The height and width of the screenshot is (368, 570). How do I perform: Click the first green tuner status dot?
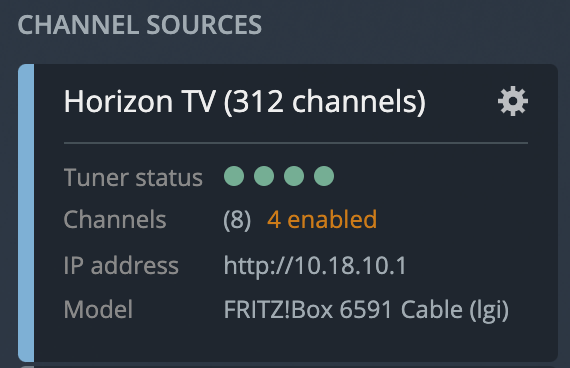[234, 176]
